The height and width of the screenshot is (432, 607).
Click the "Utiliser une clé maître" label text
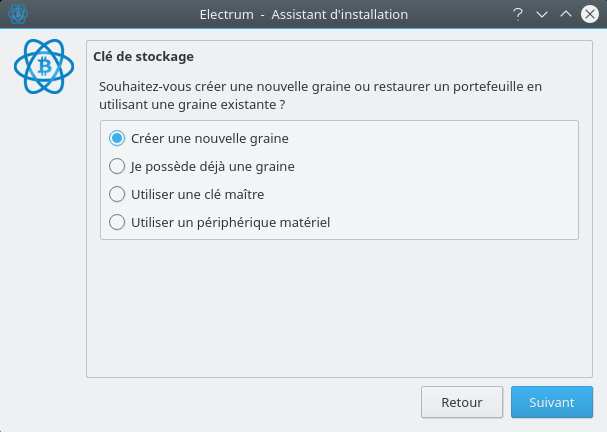[x=197, y=194]
